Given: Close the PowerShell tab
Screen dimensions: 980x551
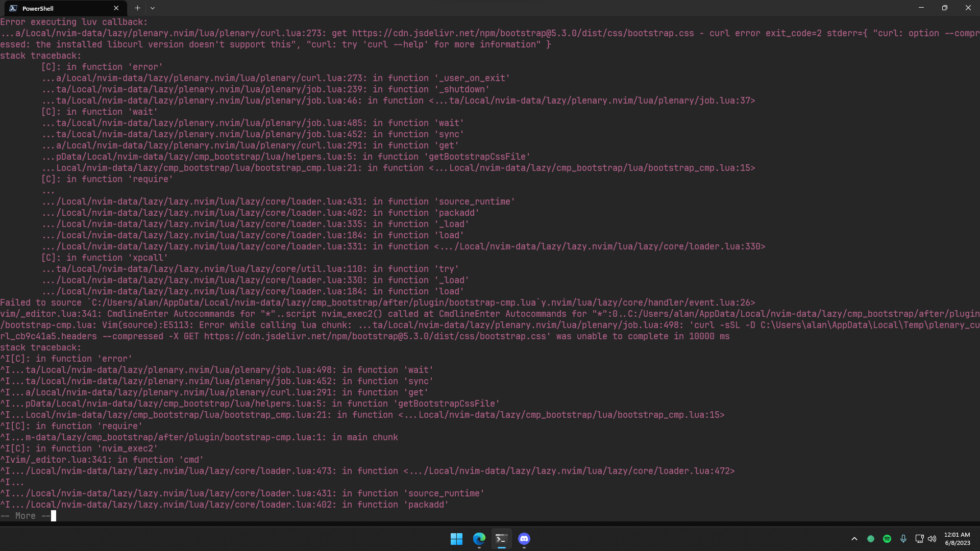Looking at the screenshot, I should pos(116,8).
